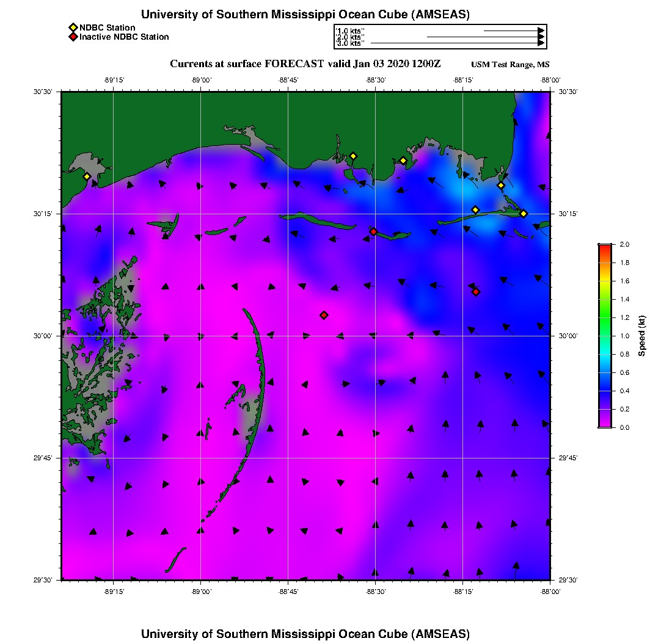Image resolution: width=672 pixels, height=641 pixels.
Task: Click the 1.0 kts arrow in scale legend
Action: [513, 30]
